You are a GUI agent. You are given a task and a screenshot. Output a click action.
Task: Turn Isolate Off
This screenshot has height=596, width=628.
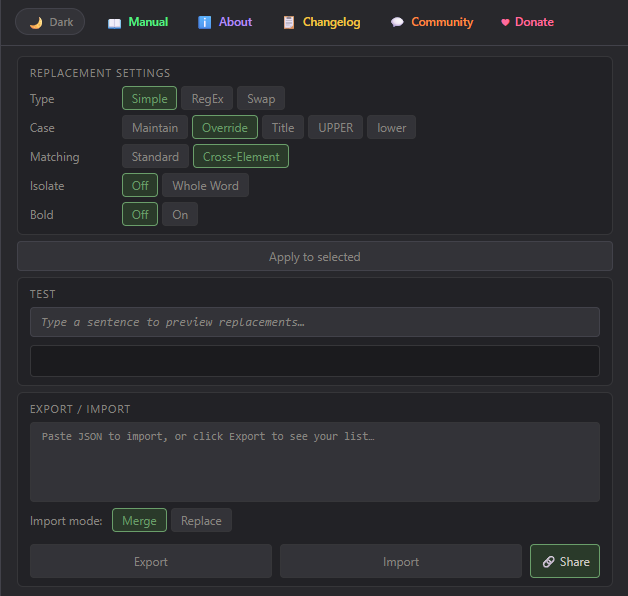click(140, 185)
